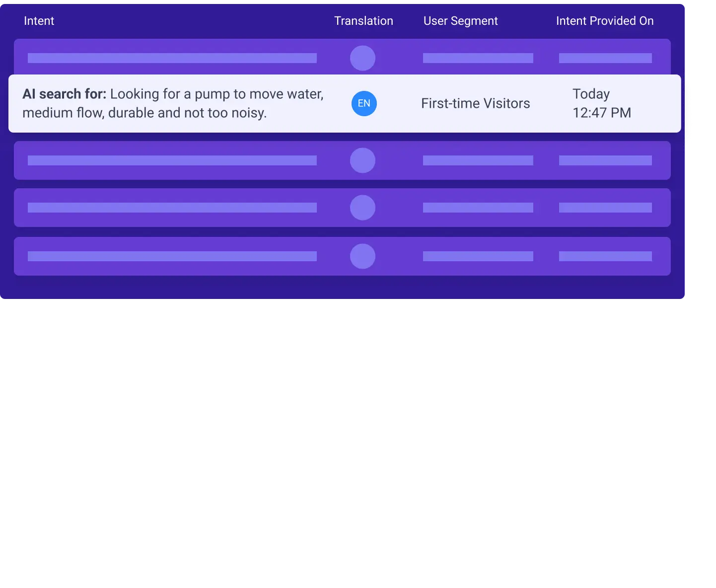Expand the User Segment column filter
Screen dimensions: 716x588
pos(460,21)
